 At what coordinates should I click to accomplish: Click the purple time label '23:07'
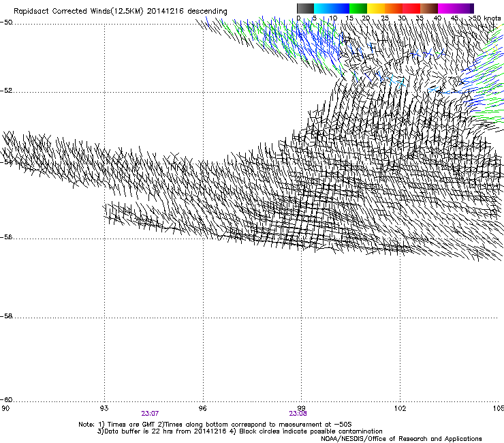(x=150, y=414)
